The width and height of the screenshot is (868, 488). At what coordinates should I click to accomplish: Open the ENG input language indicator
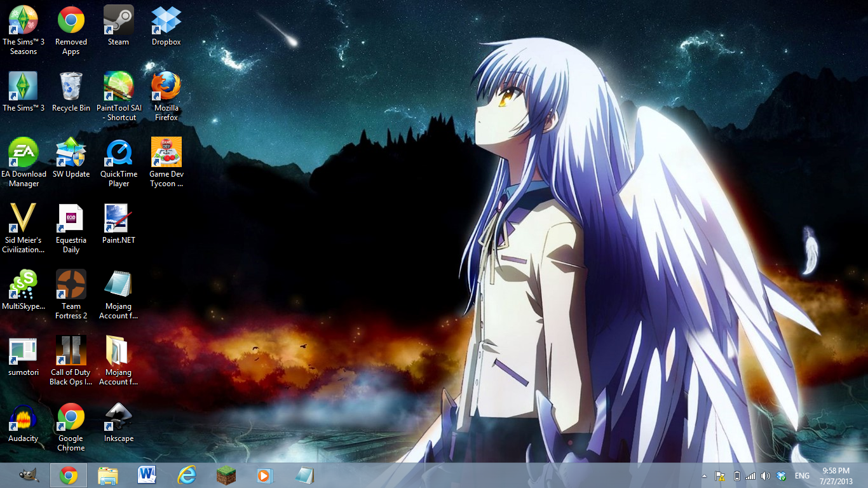802,476
